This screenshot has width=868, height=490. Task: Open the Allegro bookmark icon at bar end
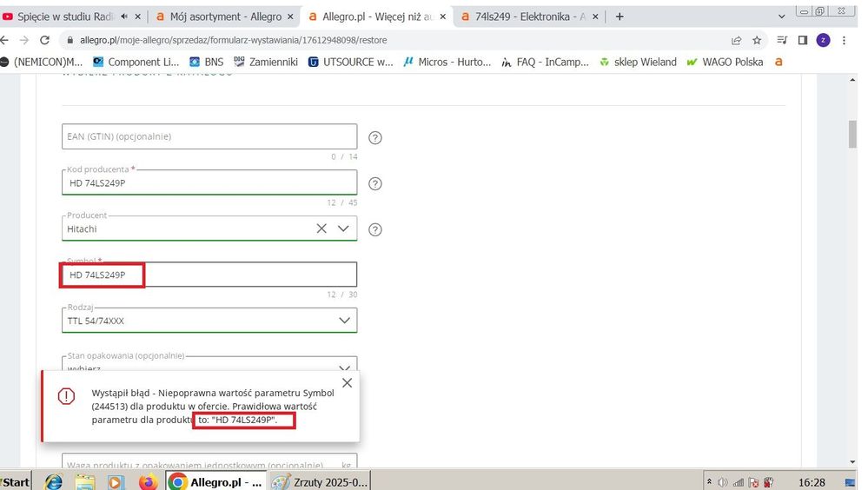click(x=779, y=62)
